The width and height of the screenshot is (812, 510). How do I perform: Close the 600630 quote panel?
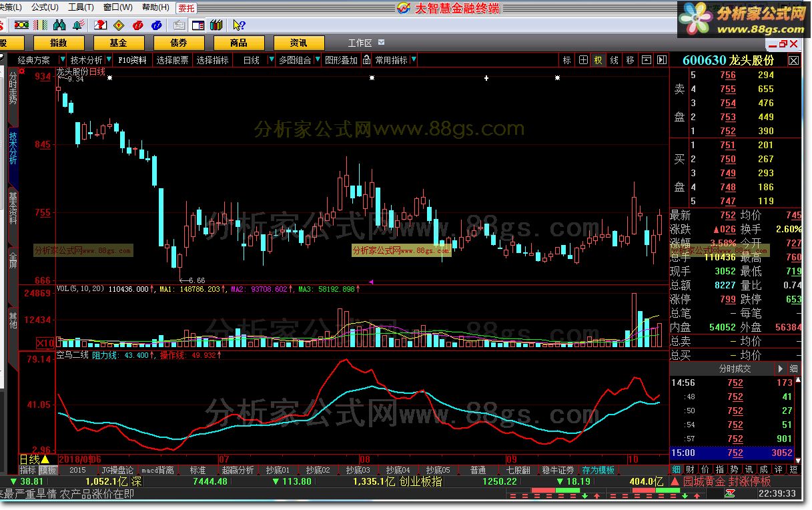pyautogui.click(x=794, y=60)
